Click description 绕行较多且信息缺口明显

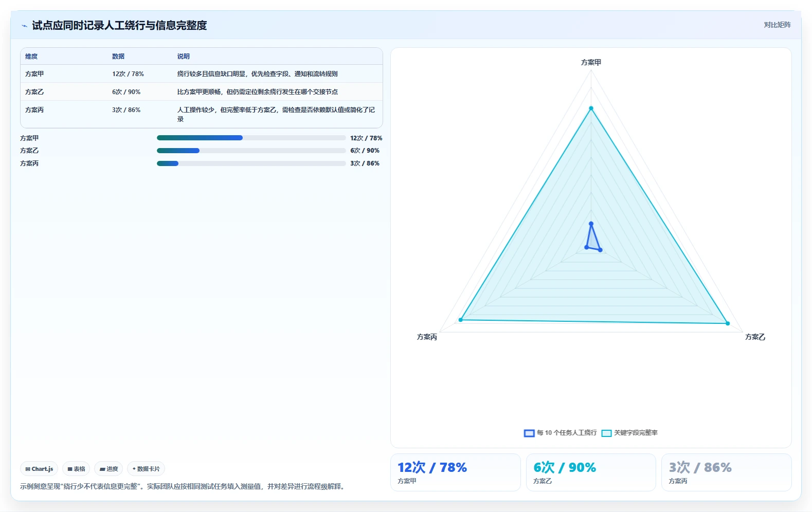pos(258,74)
